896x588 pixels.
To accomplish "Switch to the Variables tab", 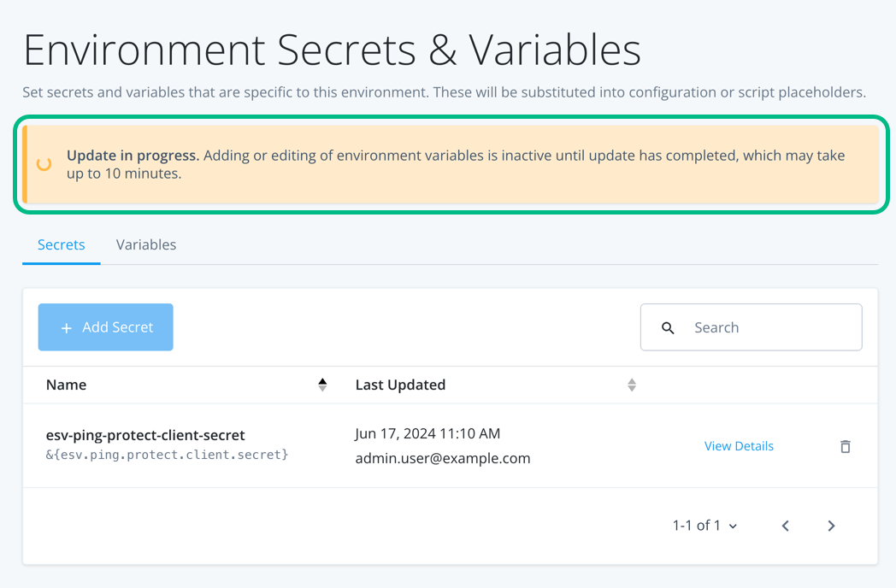I will (146, 244).
